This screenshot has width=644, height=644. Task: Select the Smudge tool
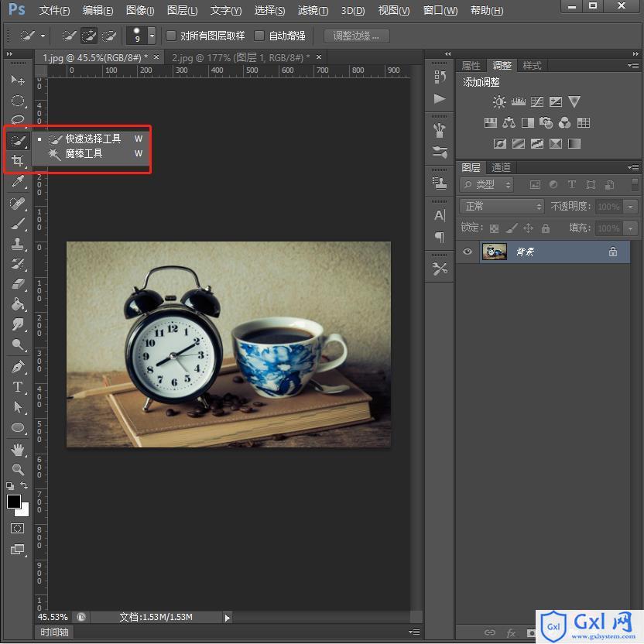pos(18,324)
